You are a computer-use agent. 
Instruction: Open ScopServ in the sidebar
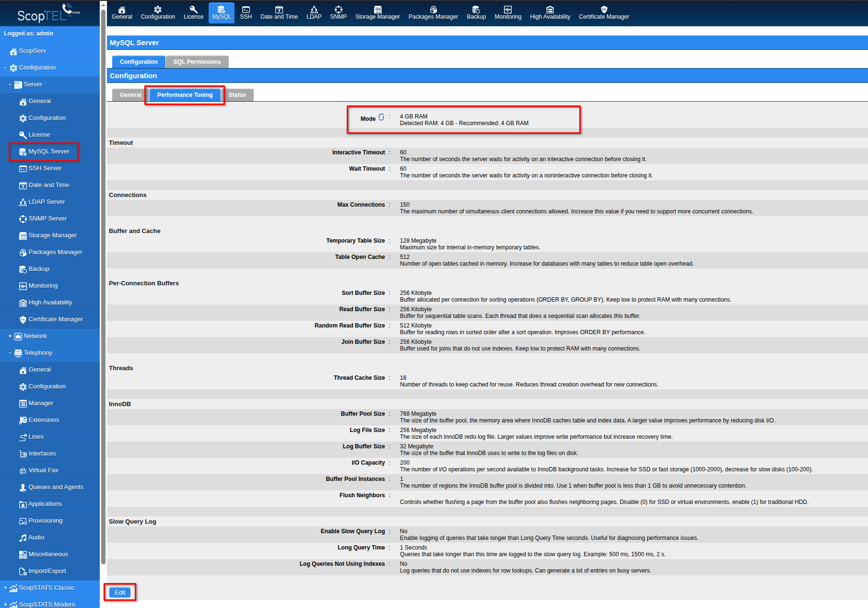coord(33,51)
